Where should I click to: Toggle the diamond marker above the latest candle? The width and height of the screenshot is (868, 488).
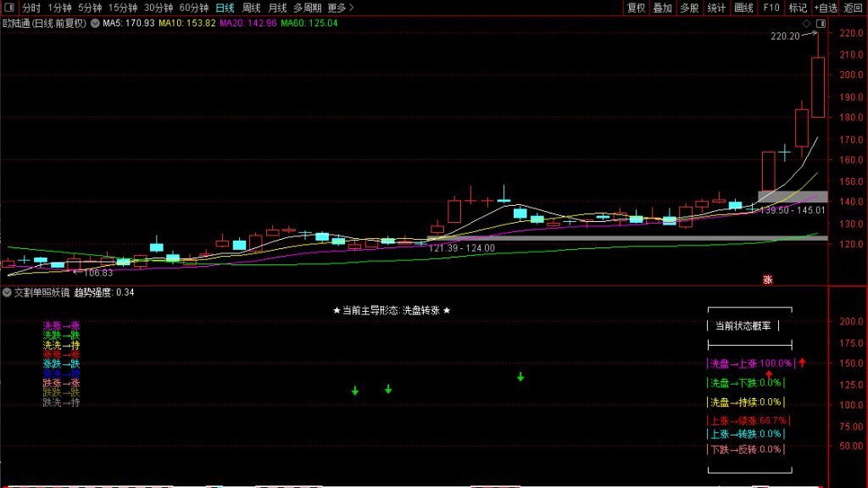pos(806,24)
